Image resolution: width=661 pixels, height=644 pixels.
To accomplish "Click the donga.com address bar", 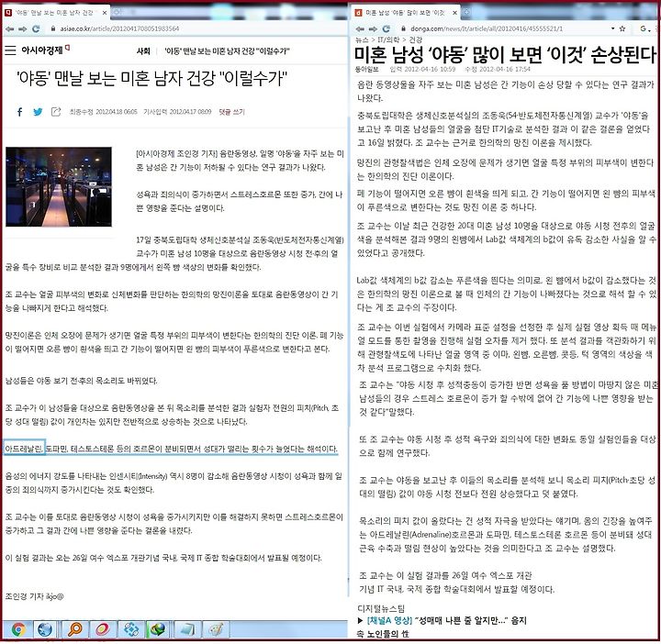I will point(487,28).
